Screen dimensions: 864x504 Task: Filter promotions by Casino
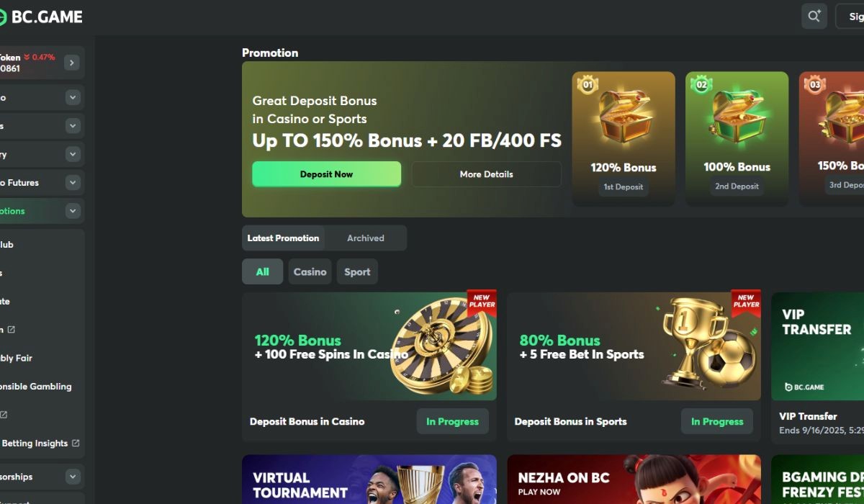310,272
